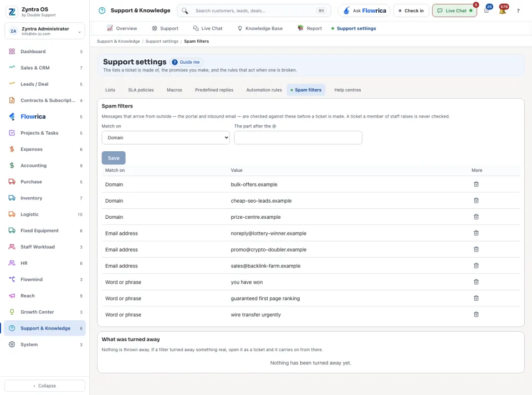Click the search magnifier icon

185,11
